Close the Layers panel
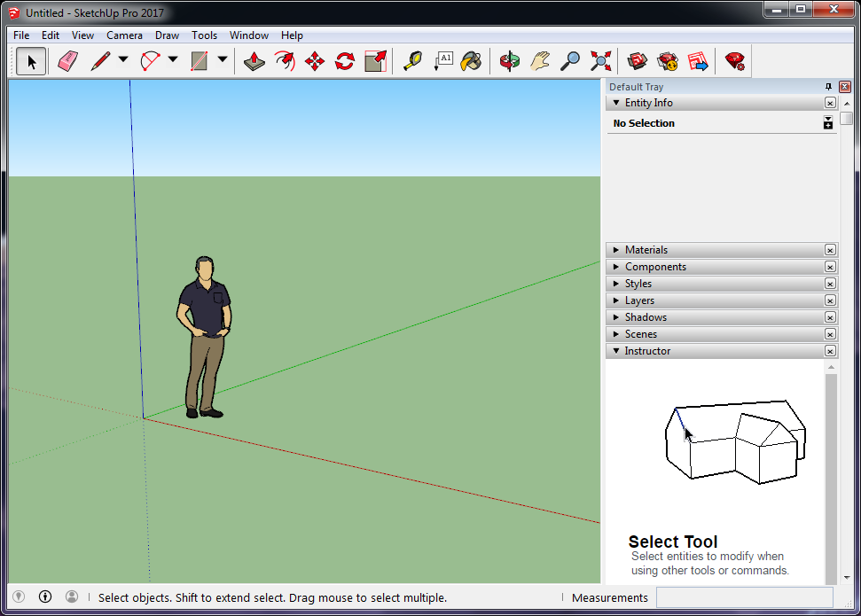The image size is (861, 616). click(x=830, y=300)
